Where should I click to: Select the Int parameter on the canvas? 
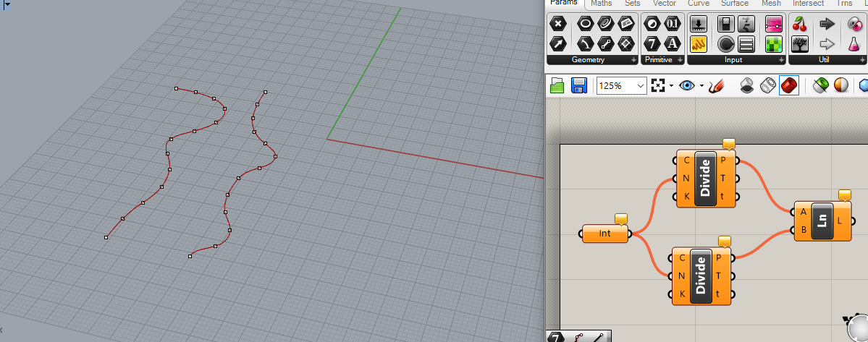tap(605, 234)
